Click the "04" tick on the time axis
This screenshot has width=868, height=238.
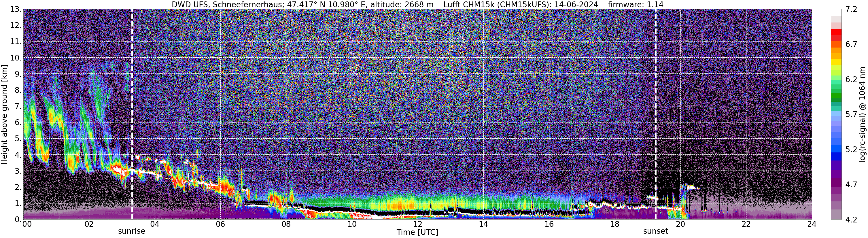[x=154, y=224]
